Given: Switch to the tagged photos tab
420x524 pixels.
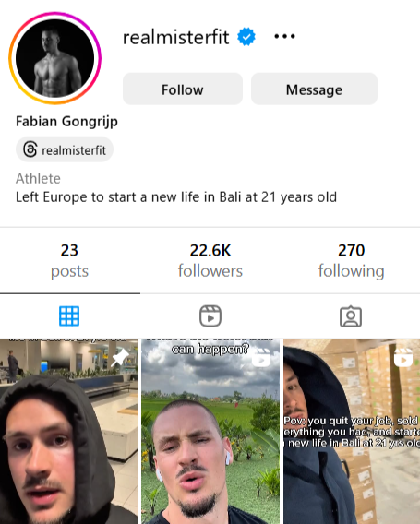Looking at the screenshot, I should pos(351,316).
